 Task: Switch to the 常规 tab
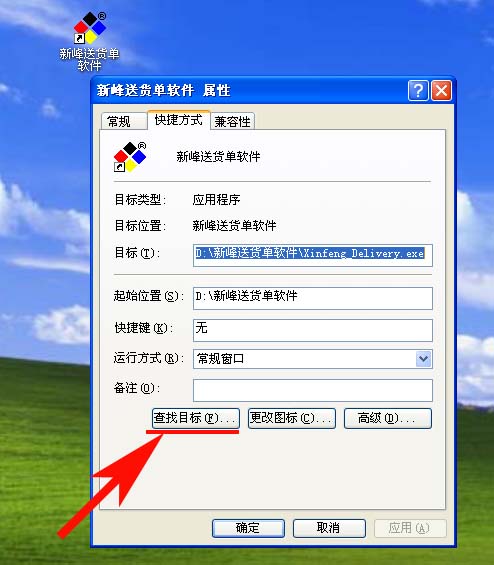pos(119,121)
